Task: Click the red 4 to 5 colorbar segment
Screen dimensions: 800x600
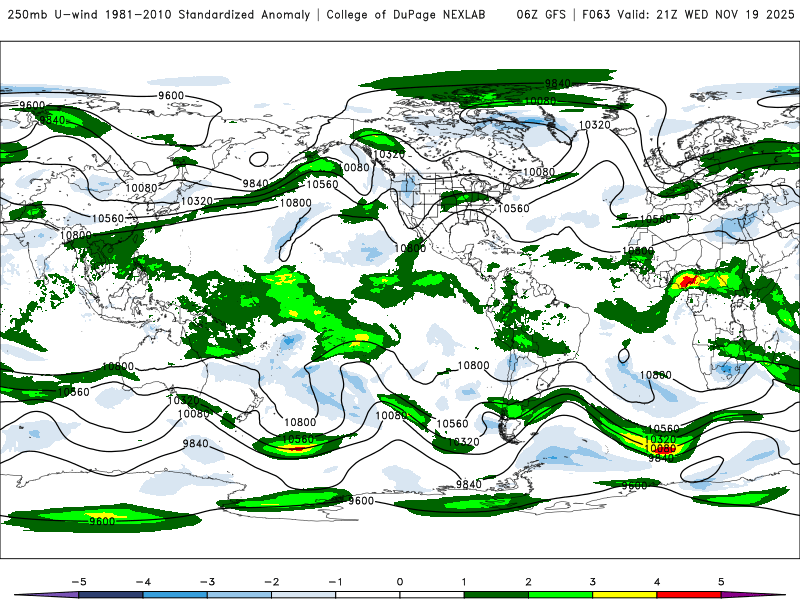Action: [689, 595]
